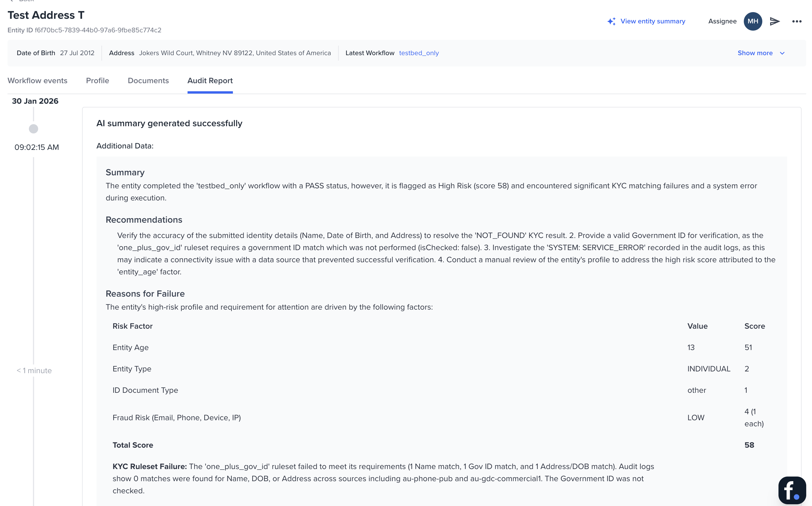Click the paper plane send icon
Image resolution: width=812 pixels, height=506 pixels.
pos(774,21)
